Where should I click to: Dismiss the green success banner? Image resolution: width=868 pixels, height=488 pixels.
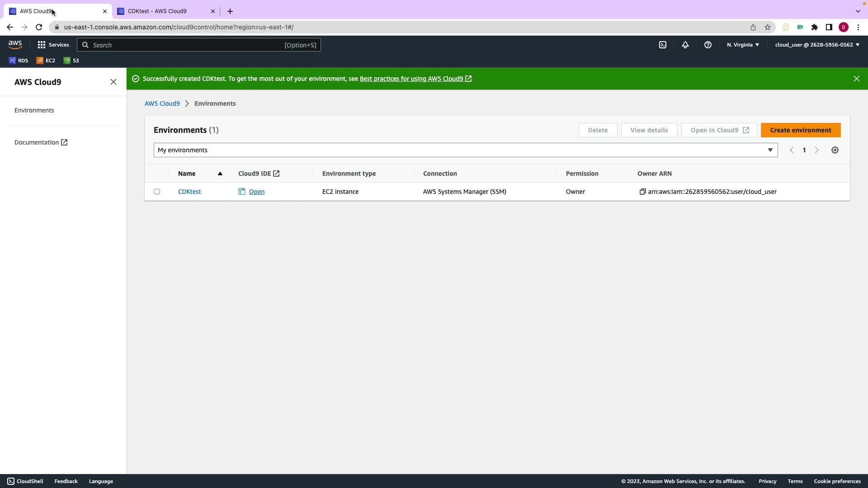856,79
